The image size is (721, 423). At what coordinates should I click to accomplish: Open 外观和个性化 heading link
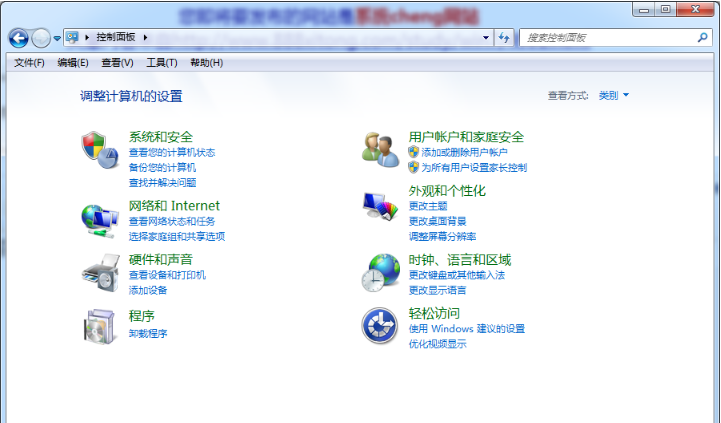click(x=447, y=190)
